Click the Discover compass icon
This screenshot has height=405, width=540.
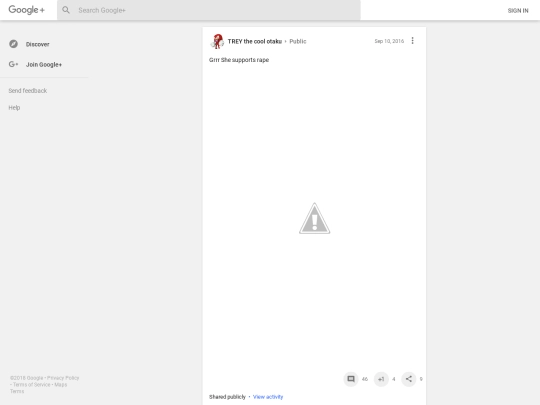pyautogui.click(x=13, y=44)
